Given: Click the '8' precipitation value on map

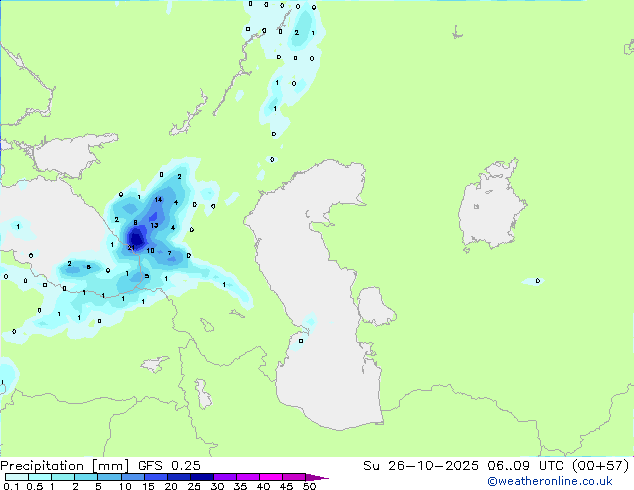Looking at the screenshot, I should pyautogui.click(x=135, y=222).
